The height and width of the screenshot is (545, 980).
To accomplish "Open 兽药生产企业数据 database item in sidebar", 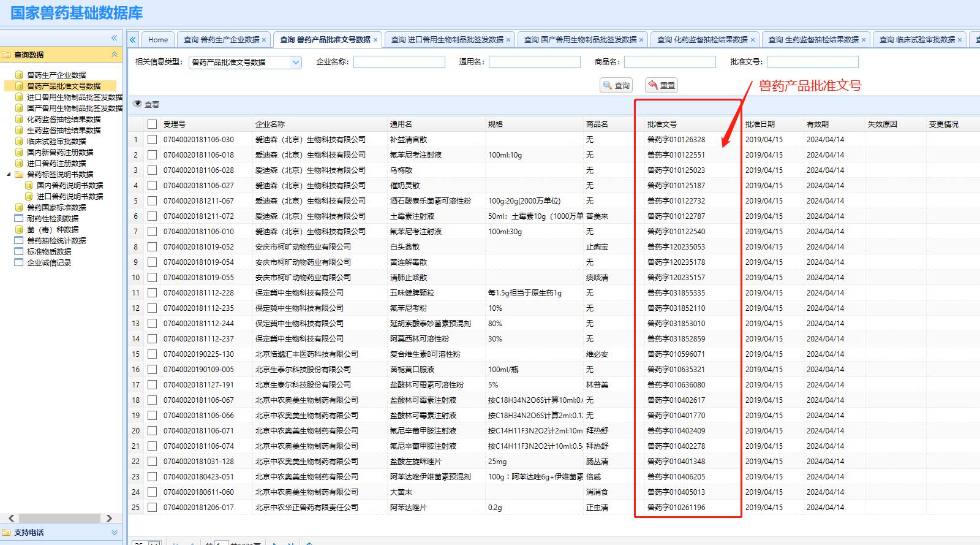I will 56,75.
